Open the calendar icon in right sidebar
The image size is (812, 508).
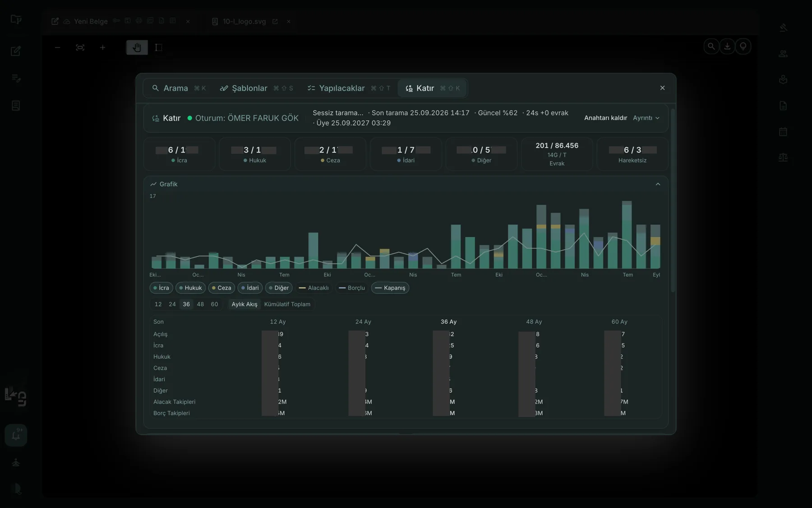[783, 132]
